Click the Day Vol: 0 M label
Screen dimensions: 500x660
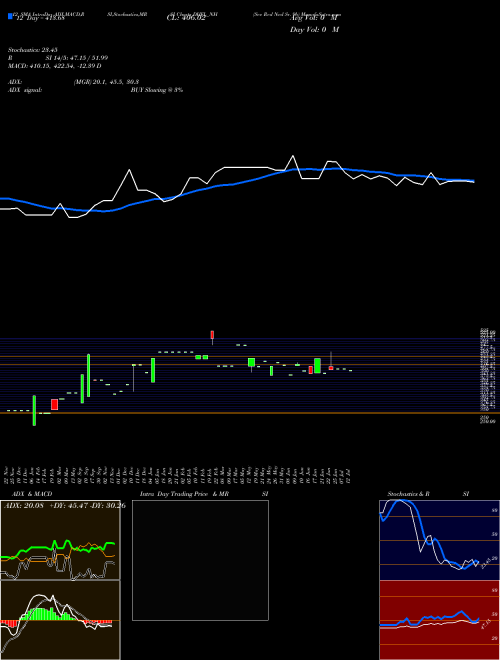point(315,29)
